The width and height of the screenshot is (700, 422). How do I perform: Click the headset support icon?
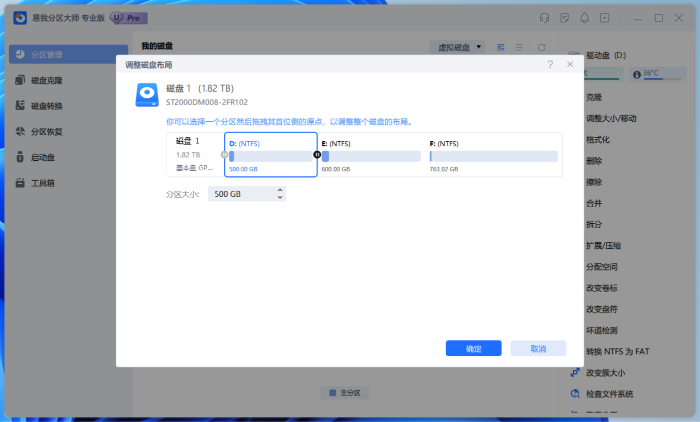[x=544, y=18]
